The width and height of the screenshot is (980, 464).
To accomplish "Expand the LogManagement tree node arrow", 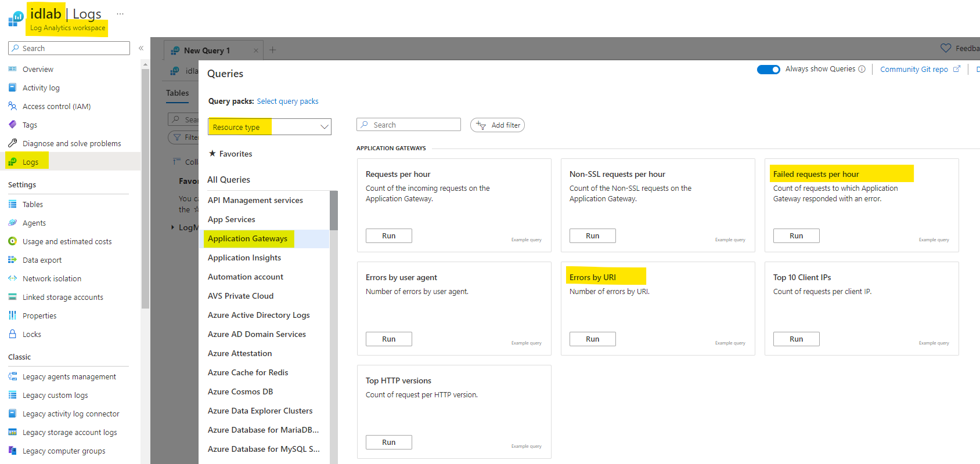I will 172,227.
